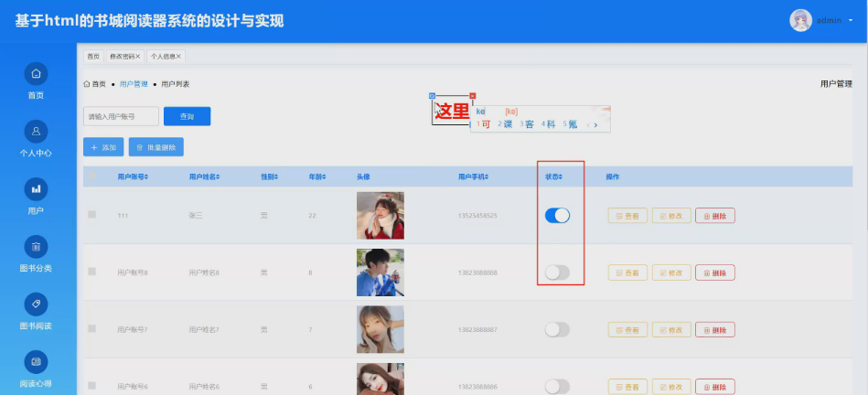This screenshot has height=395, width=868.
Task: Click the 批量删除 batch delete button
Action: tap(156, 147)
